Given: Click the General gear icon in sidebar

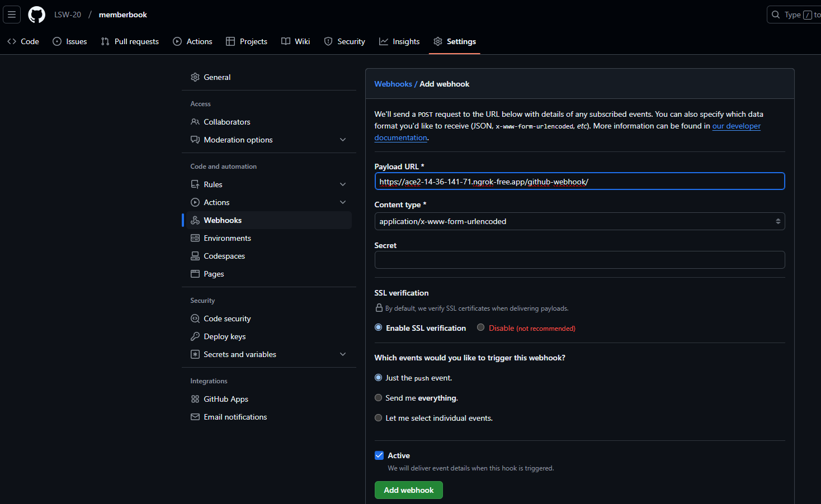Looking at the screenshot, I should tap(195, 77).
